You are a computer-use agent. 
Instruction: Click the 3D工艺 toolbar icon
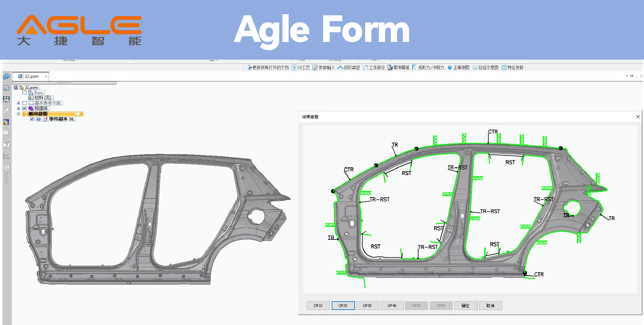pos(300,68)
